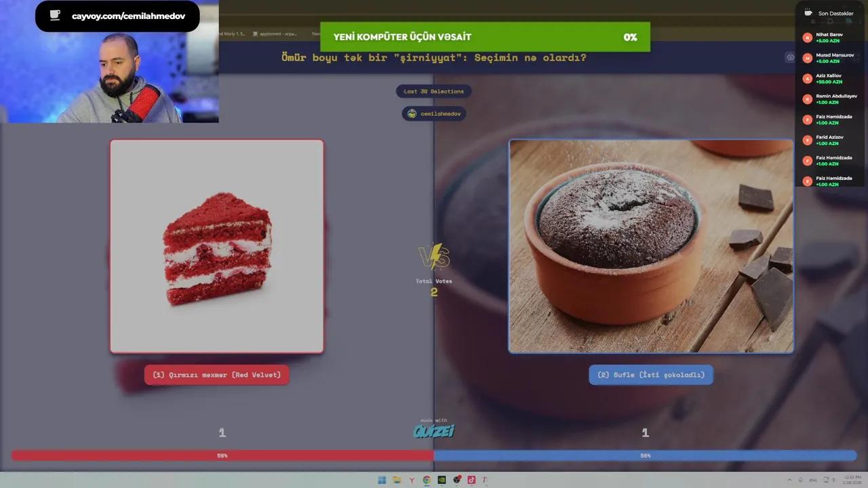Click the red T taskbar icon

485,480
